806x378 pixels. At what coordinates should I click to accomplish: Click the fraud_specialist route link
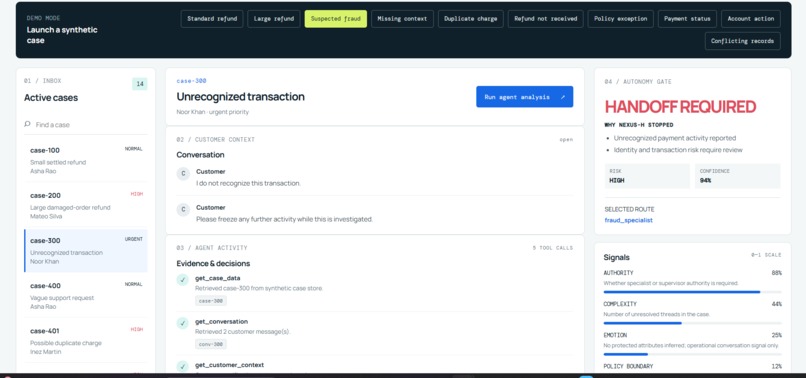tap(629, 220)
